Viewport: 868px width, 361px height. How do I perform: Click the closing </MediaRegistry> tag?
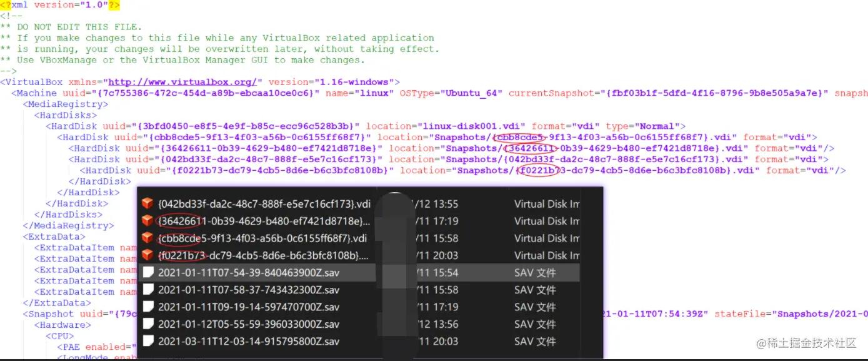coord(69,225)
